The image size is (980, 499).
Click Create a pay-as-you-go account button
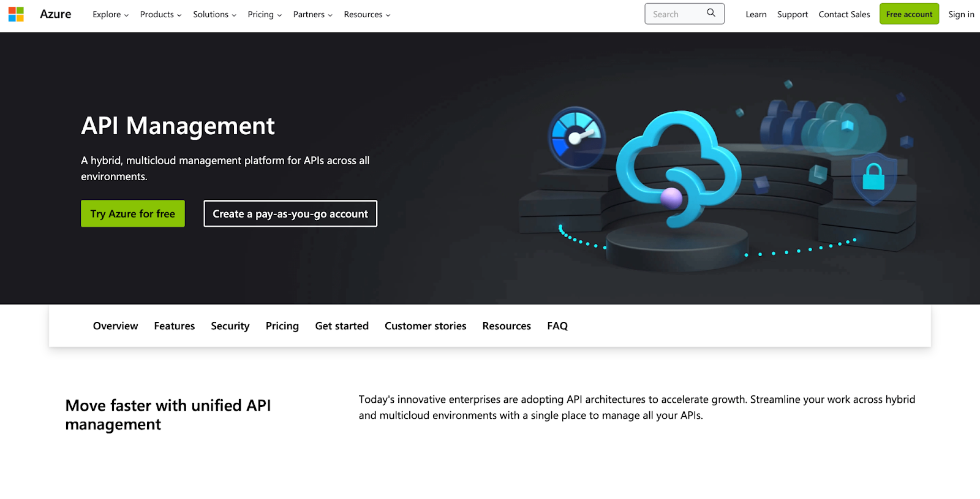coord(290,213)
